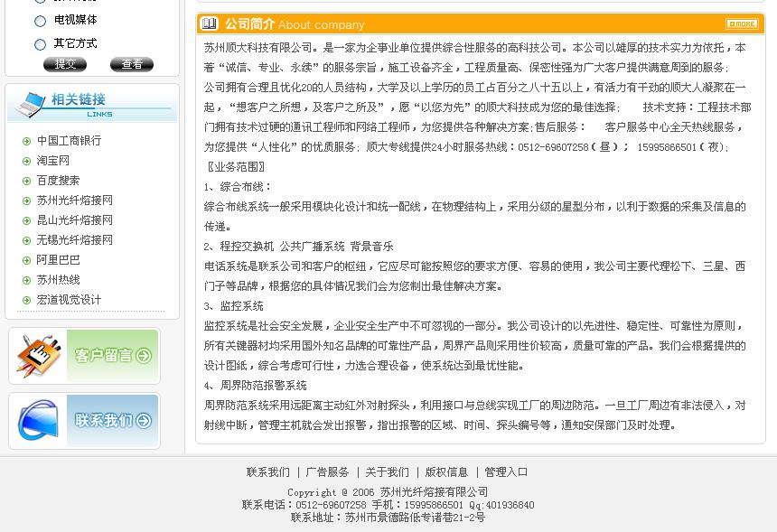This screenshot has height=532, width=777.
Task: Click the book icon in 公司简介 header
Action: 209,23
